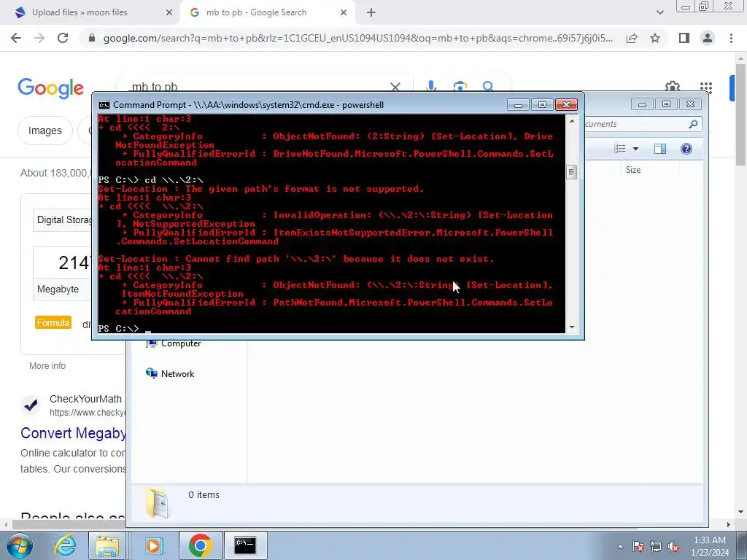The image size is (747, 560).
Task: Select the Images search filter
Action: 44,131
